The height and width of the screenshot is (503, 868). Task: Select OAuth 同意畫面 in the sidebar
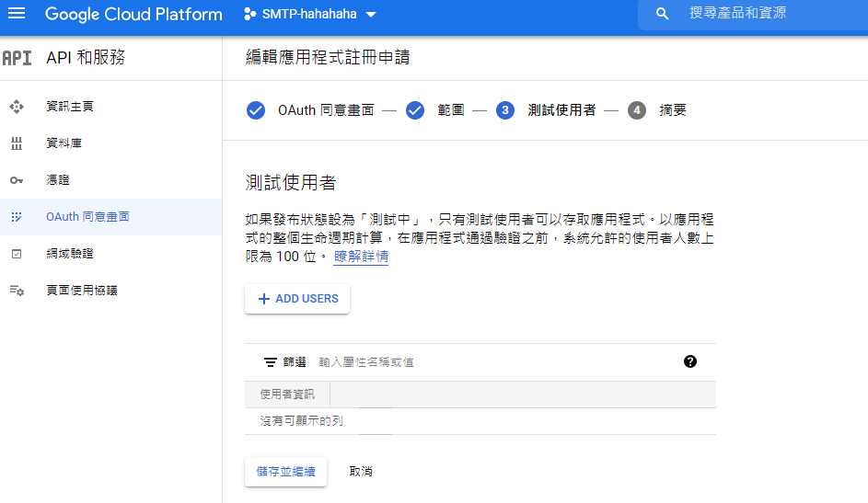(x=110, y=217)
